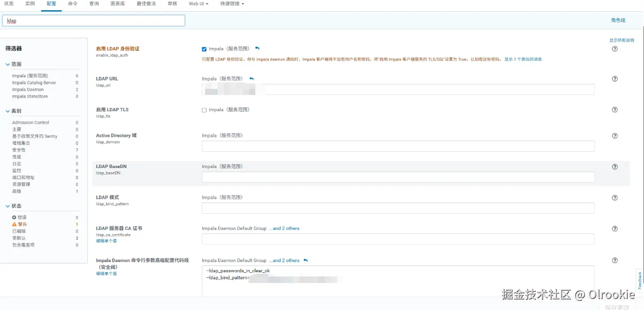Switch to the 状态 tab
644x310 pixels.
[9, 4]
